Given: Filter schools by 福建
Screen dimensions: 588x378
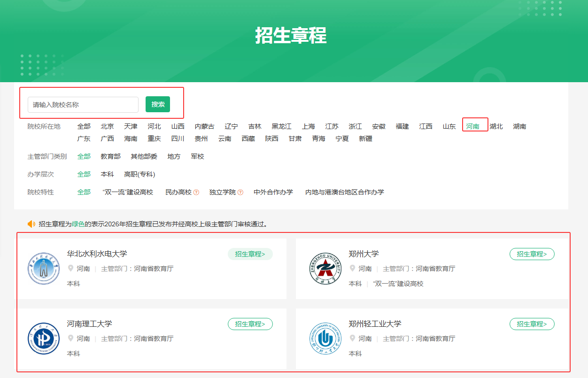Looking at the screenshot, I should (x=402, y=126).
